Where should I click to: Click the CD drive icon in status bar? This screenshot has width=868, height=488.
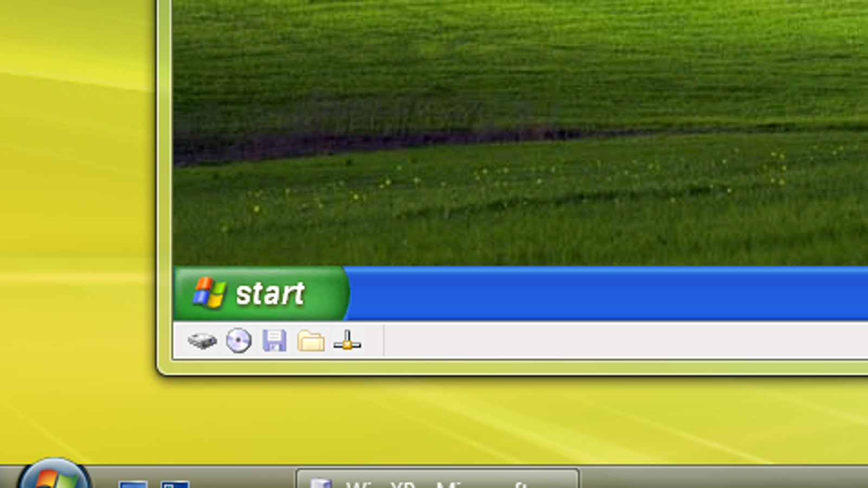(239, 341)
